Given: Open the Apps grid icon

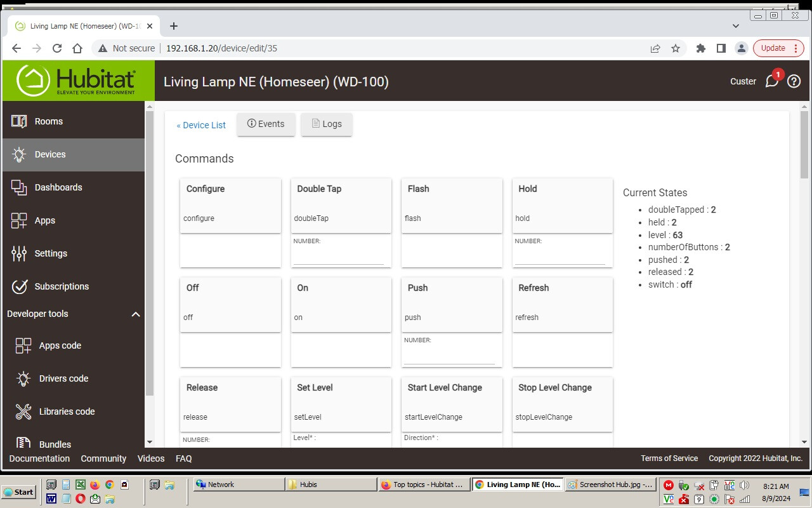Looking at the screenshot, I should [19, 220].
